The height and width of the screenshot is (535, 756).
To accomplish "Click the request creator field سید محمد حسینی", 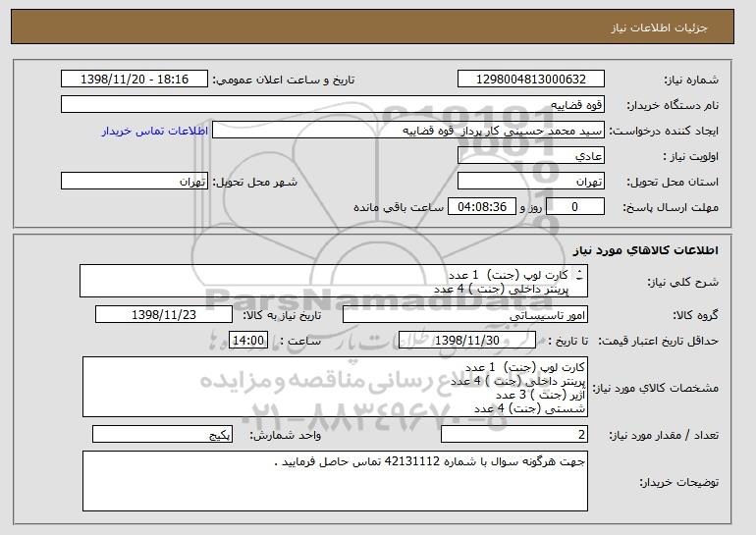I will pyautogui.click(x=408, y=131).
